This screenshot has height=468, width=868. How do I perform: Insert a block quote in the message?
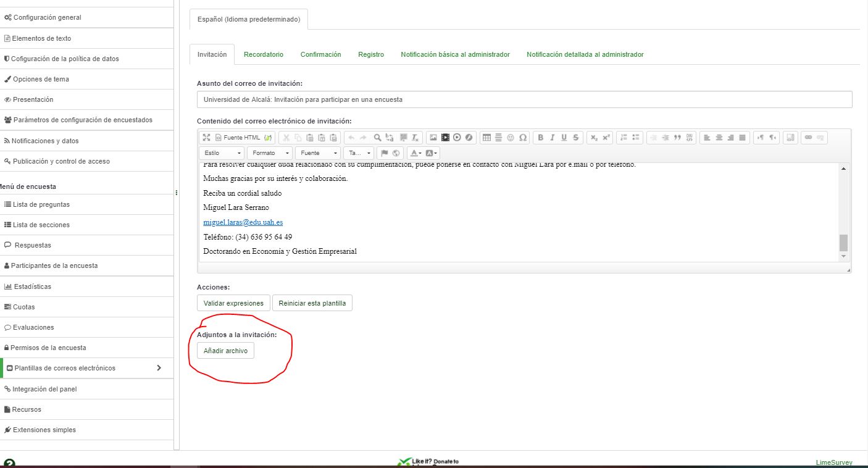coord(677,138)
